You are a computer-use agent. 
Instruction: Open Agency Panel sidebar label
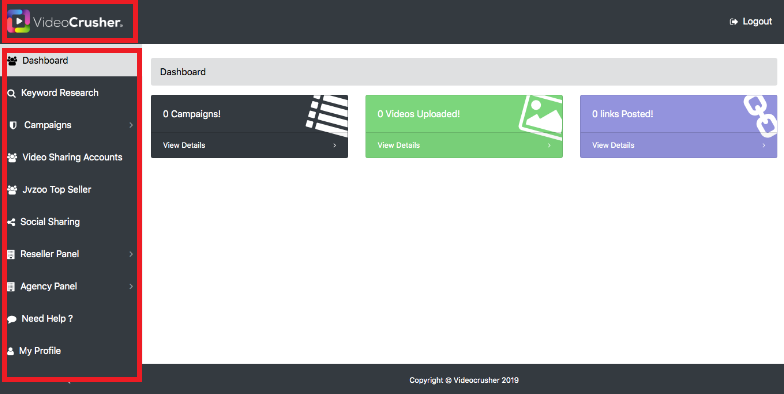[48, 286]
